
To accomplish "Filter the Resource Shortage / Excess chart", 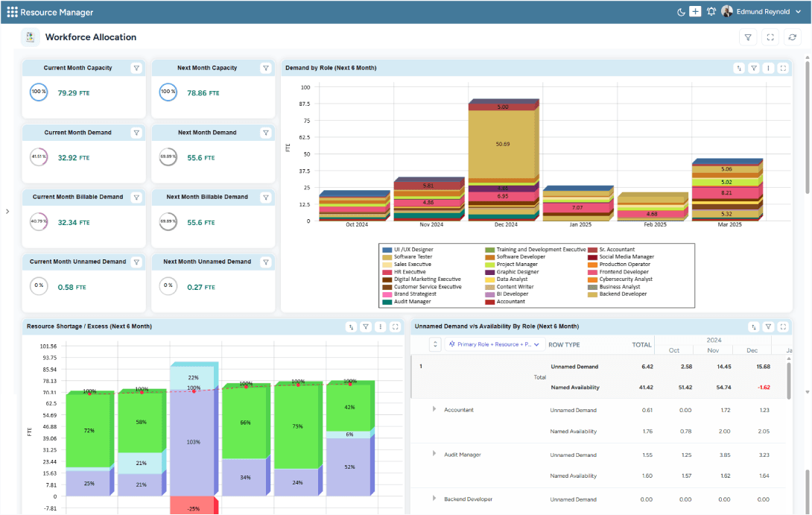I will pyautogui.click(x=366, y=327).
